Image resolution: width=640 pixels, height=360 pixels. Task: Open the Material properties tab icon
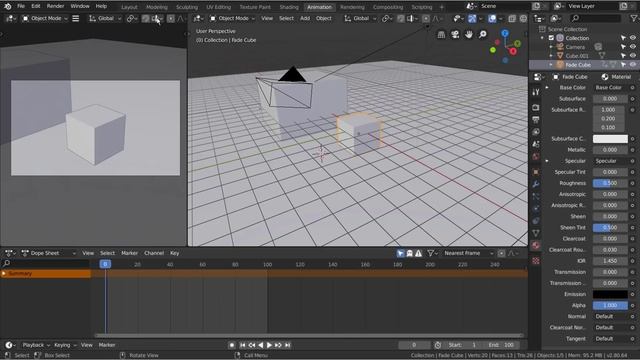click(x=536, y=245)
